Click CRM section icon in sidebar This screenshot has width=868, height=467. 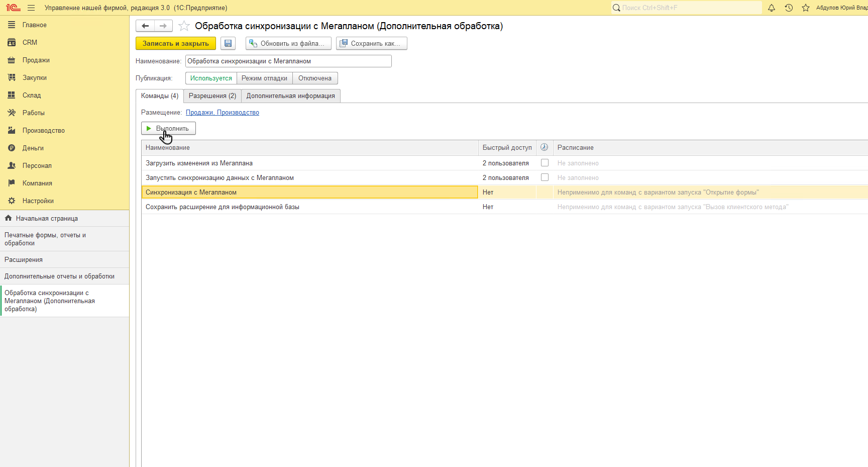12,42
